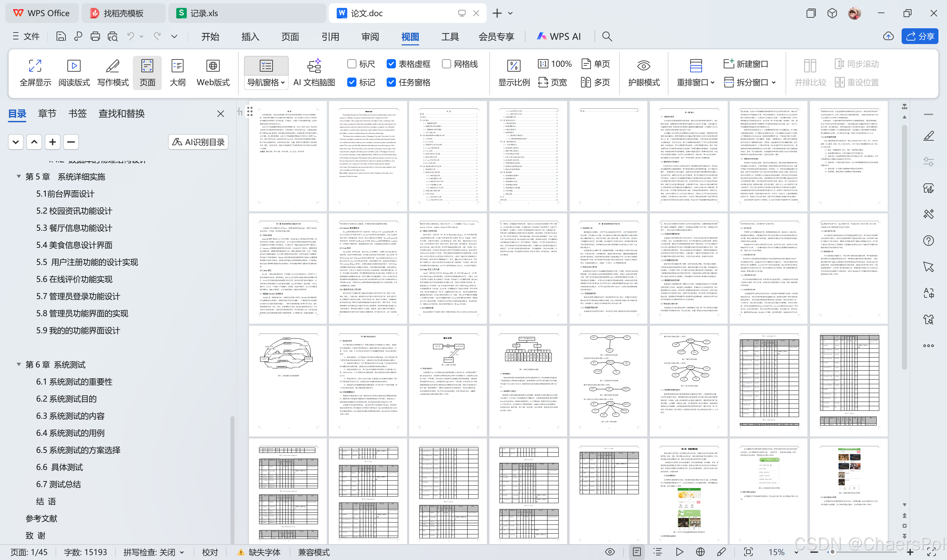The height and width of the screenshot is (560, 947).
Task: Open the 文件 menu
Action: 26,36
